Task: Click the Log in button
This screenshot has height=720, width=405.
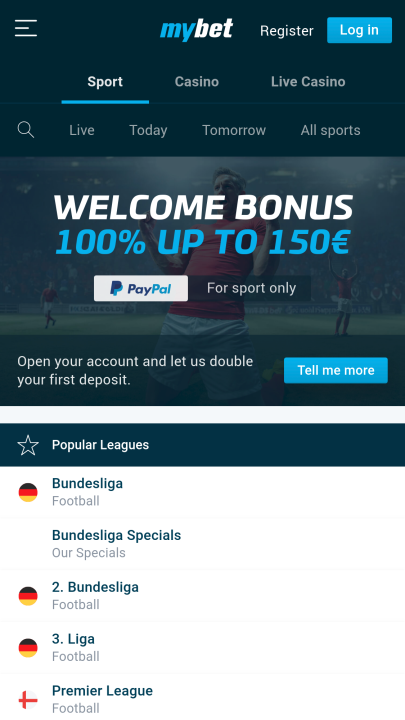Action: click(x=360, y=30)
